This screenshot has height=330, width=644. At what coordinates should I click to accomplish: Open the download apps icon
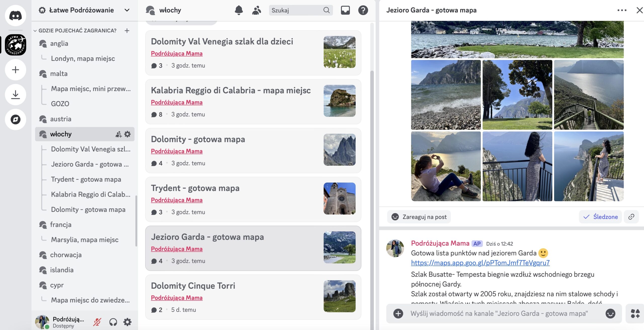pos(15,95)
